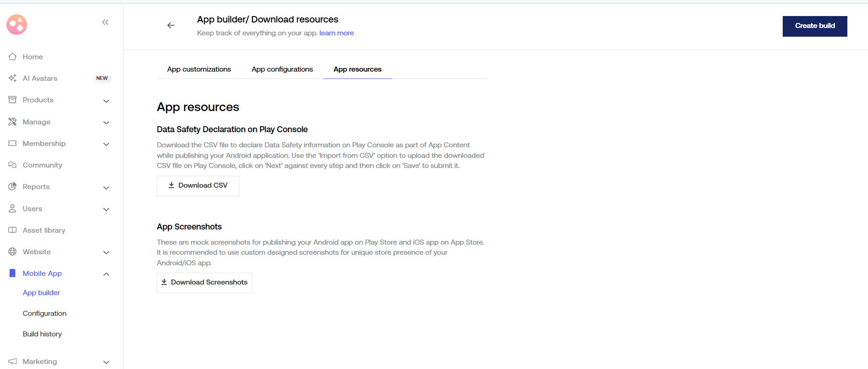Download the Data Safety CSV file
The width and height of the screenshot is (868, 369).
pyautogui.click(x=198, y=186)
